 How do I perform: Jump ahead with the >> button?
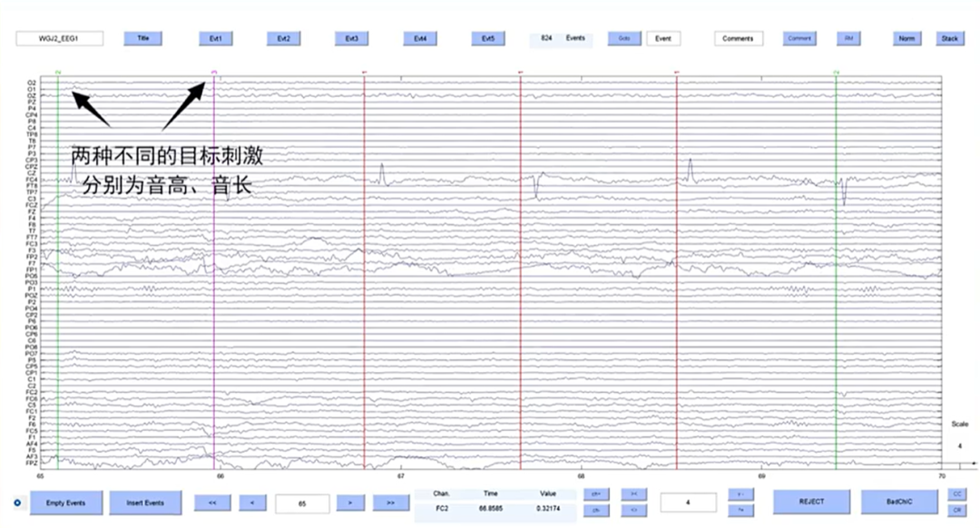pyautogui.click(x=390, y=502)
